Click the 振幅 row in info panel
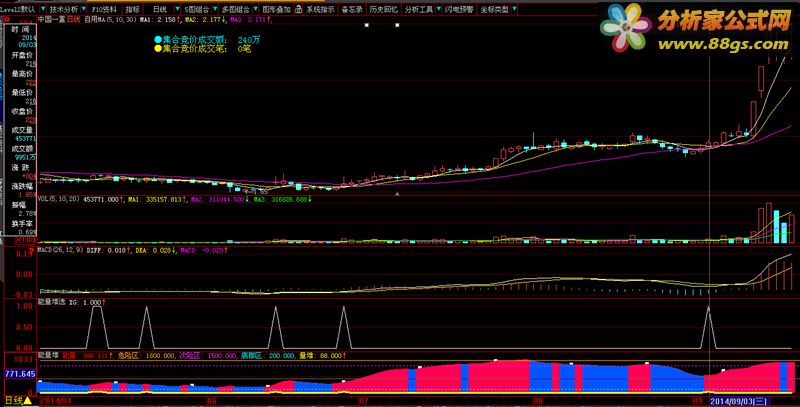 tap(19, 205)
